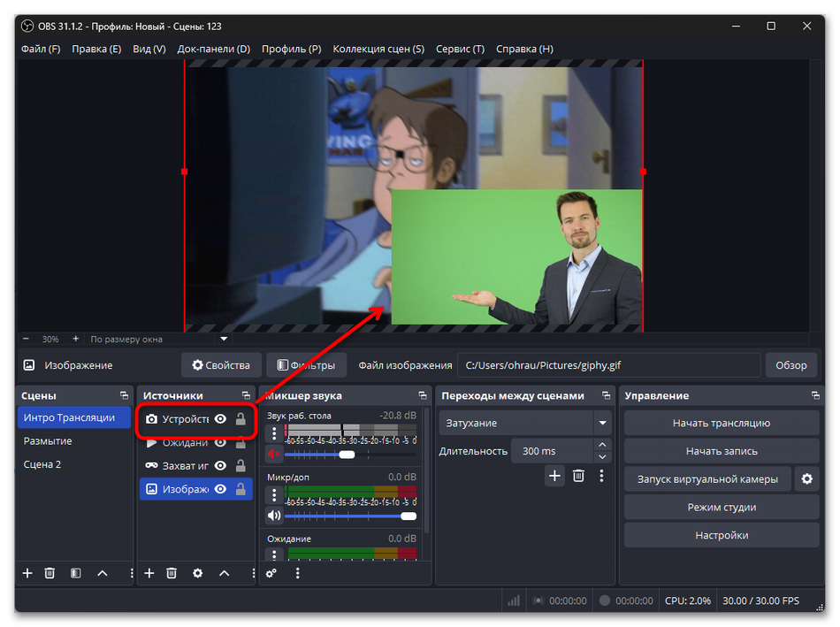Open source properties gear icon
This screenshot has width=840, height=627.
[198, 573]
